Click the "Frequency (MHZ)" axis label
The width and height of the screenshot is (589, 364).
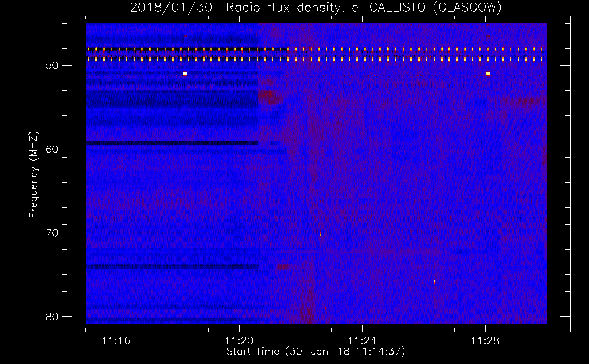pyautogui.click(x=33, y=174)
